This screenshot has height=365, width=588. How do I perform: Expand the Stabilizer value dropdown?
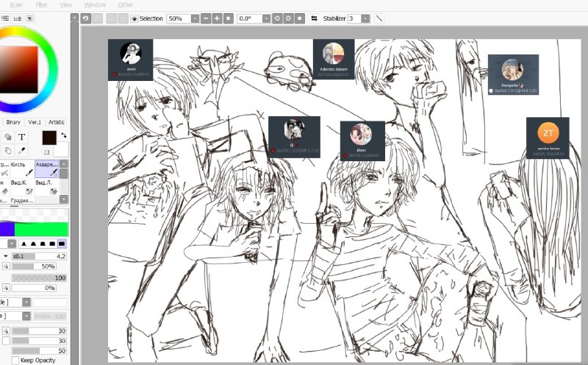pos(365,18)
